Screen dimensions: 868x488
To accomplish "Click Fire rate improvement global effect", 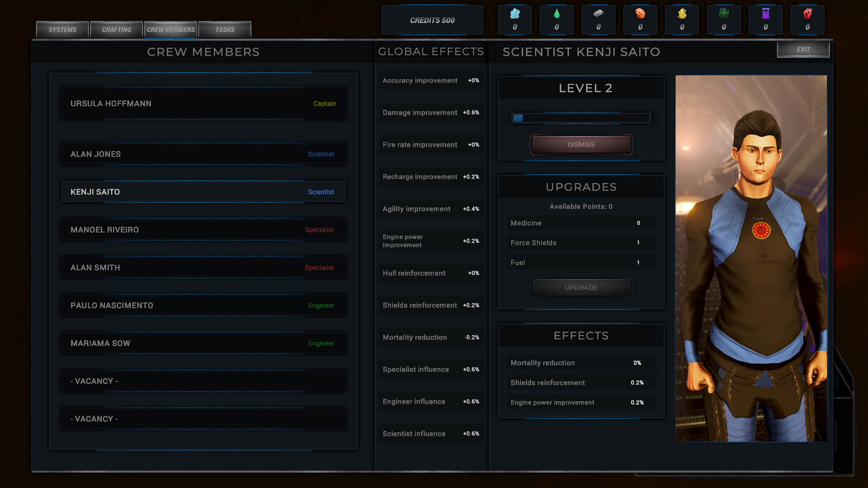I will tap(431, 145).
